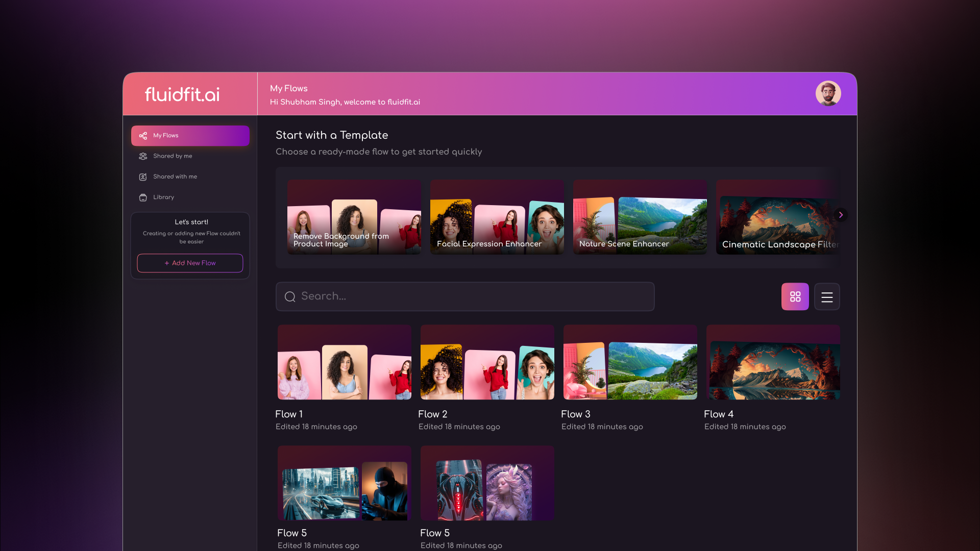Select Cinematic Landscape Filter template
Screen dimensions: 980x551
(x=778, y=217)
